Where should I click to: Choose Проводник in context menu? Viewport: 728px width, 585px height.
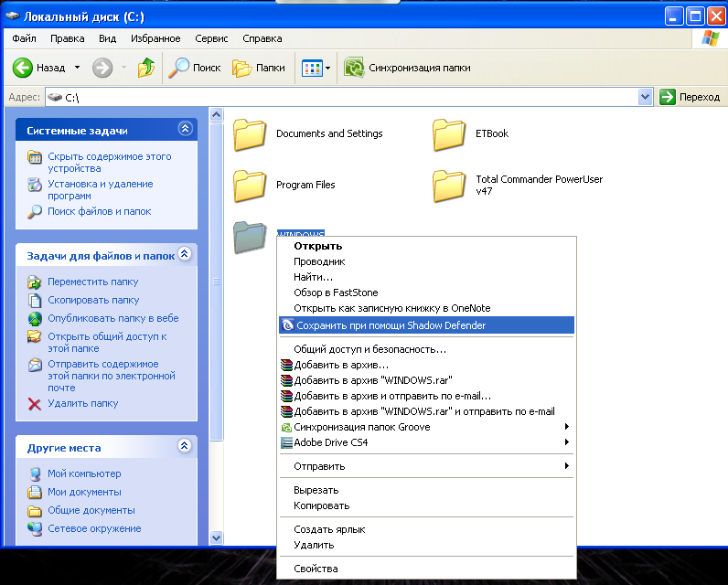pos(426,261)
